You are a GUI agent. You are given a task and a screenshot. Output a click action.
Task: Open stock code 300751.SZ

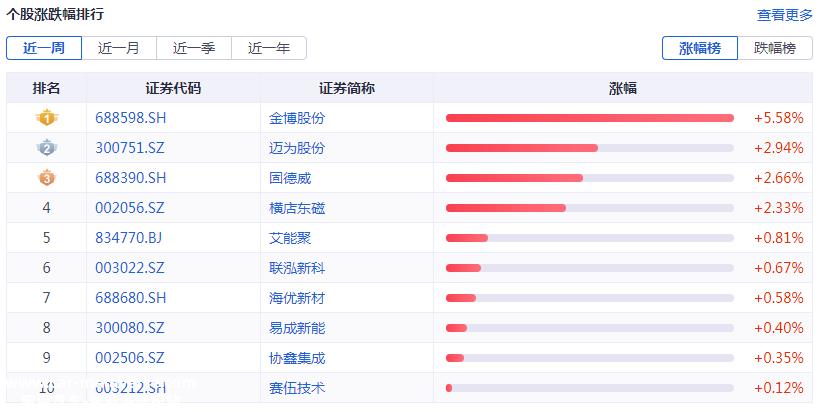[130, 148]
